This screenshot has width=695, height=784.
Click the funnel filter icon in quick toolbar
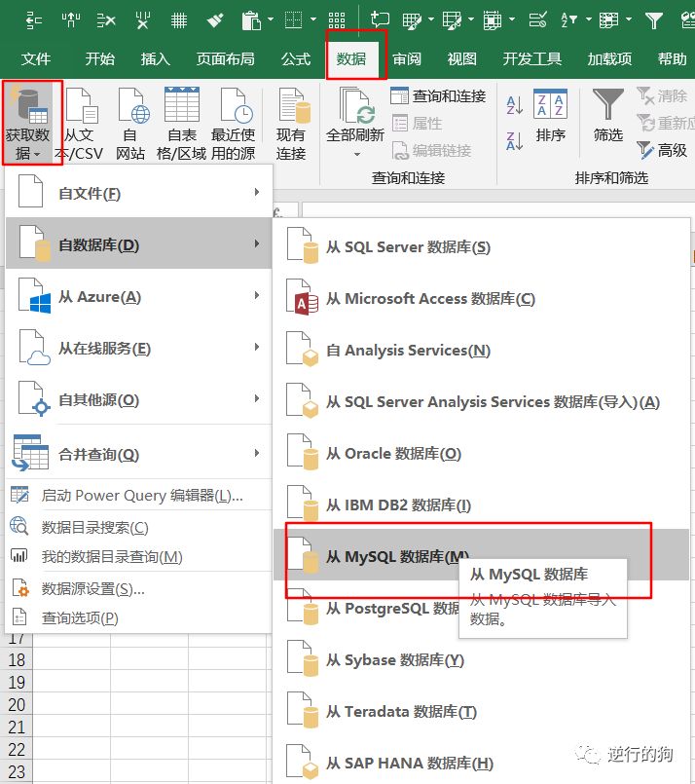point(653,20)
